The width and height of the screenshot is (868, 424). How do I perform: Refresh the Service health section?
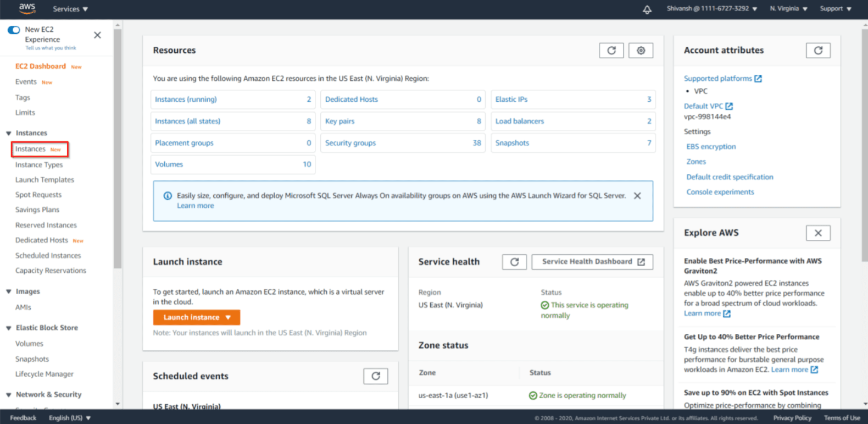pyautogui.click(x=514, y=262)
